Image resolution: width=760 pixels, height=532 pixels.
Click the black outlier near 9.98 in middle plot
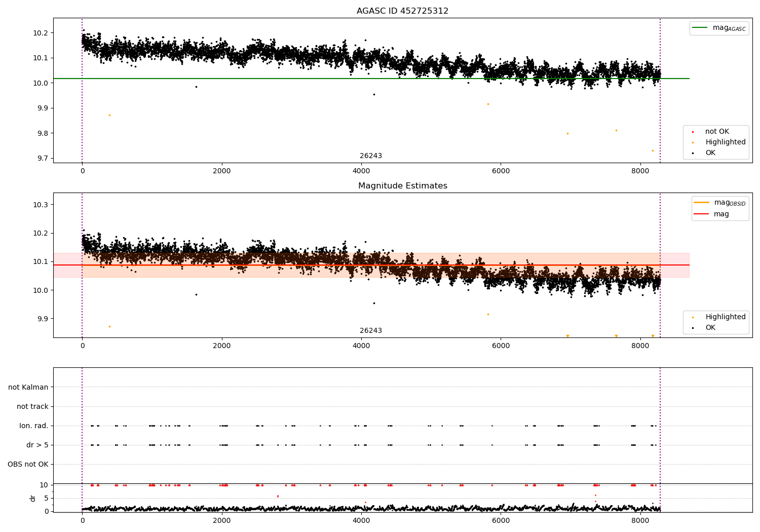196,294
